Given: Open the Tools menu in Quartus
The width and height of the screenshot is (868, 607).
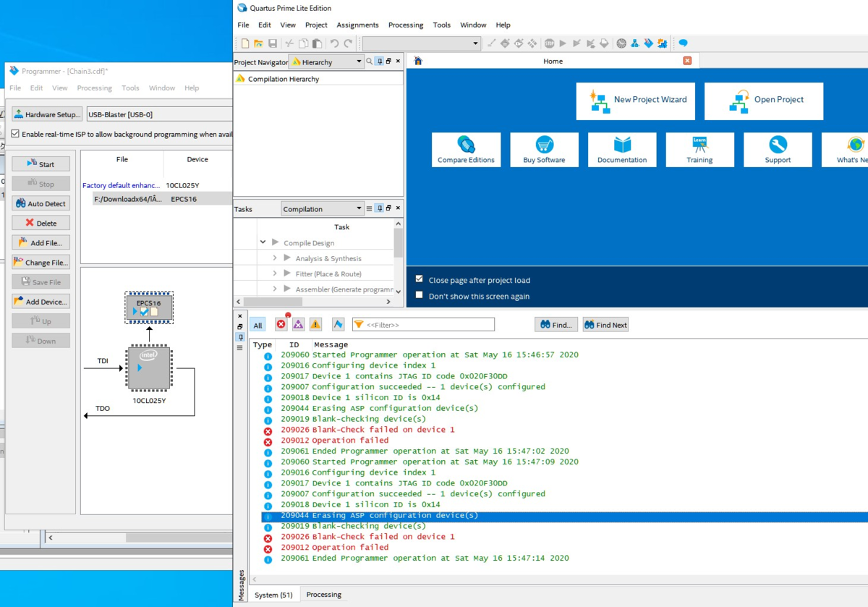Looking at the screenshot, I should coord(442,25).
